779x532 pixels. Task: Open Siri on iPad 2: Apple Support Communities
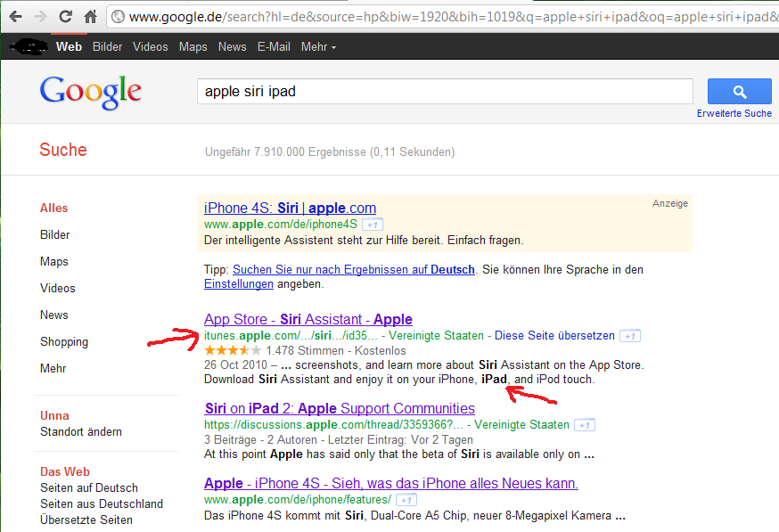point(340,409)
